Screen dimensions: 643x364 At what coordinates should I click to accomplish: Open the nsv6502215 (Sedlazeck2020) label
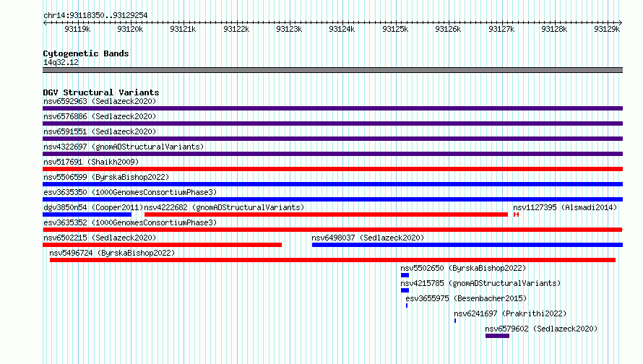click(x=100, y=238)
